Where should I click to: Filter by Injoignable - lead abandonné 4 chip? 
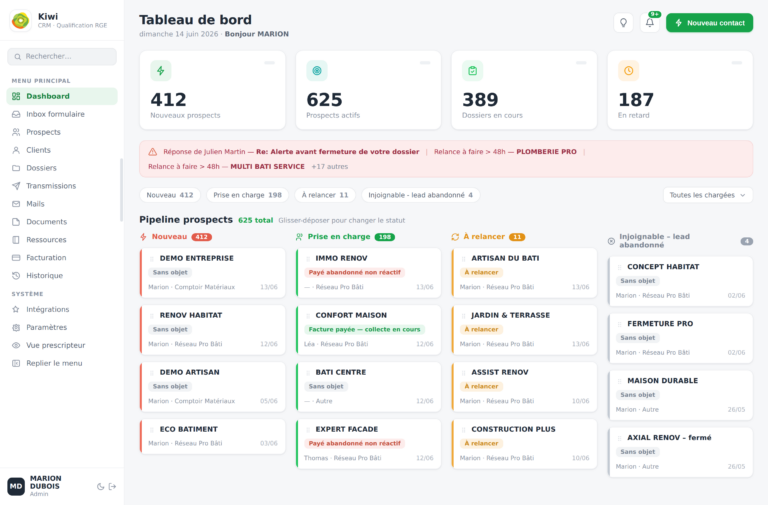click(420, 195)
